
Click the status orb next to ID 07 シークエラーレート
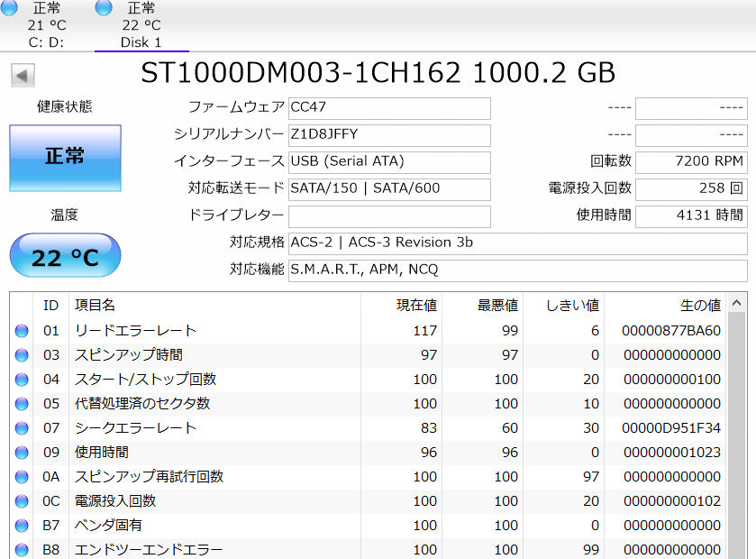22,428
